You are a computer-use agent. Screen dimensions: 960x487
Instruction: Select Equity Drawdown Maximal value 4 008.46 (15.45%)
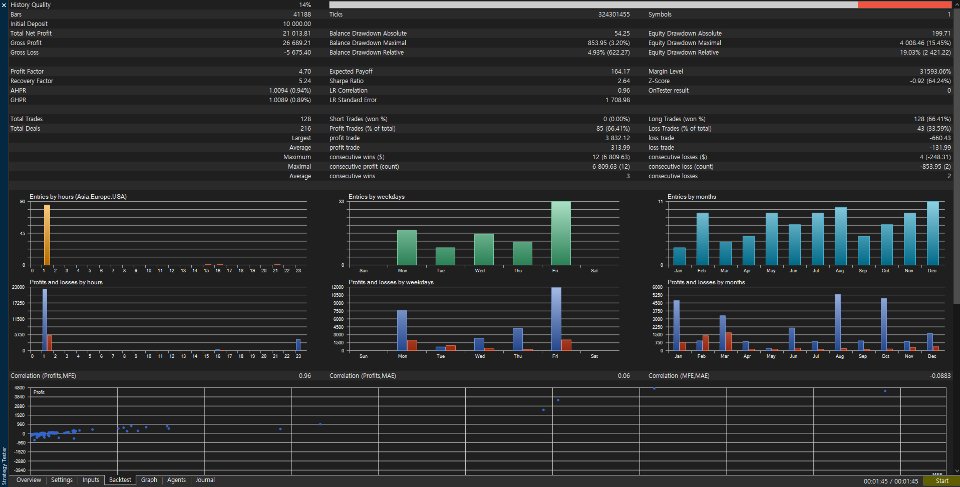pos(925,43)
